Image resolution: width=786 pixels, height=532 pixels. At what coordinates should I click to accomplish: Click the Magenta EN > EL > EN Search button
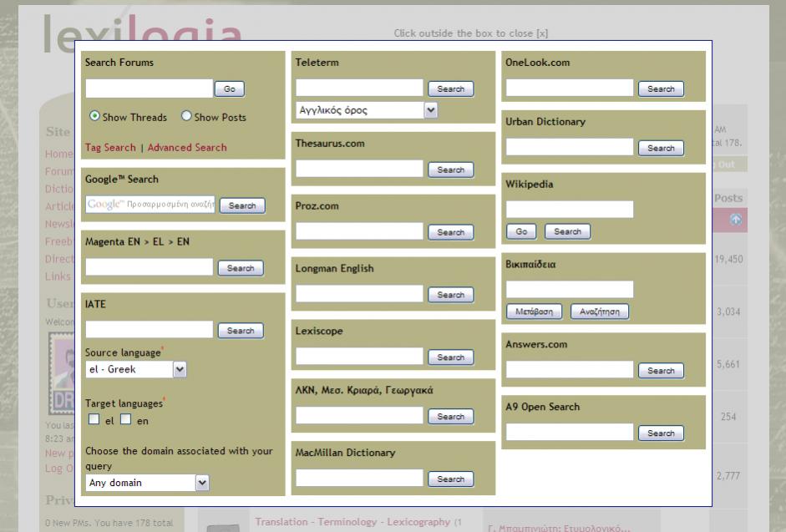click(241, 268)
